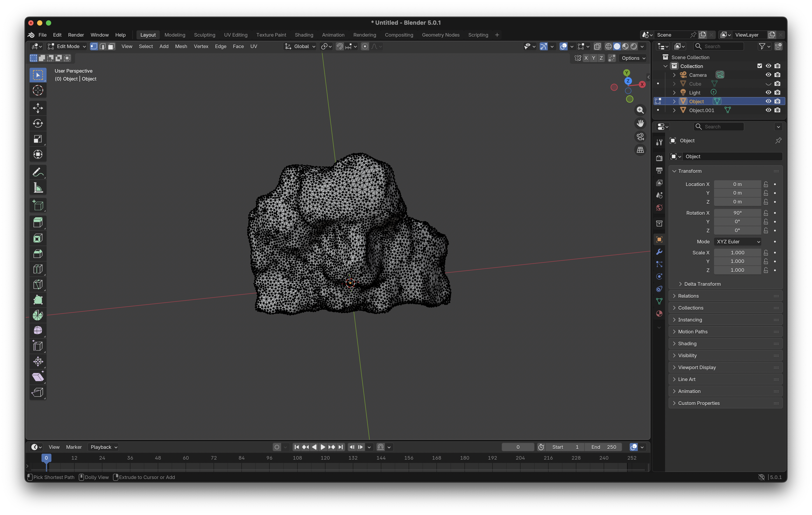Open the Material properties tab
Image resolution: width=812 pixels, height=515 pixels.
pyautogui.click(x=659, y=314)
